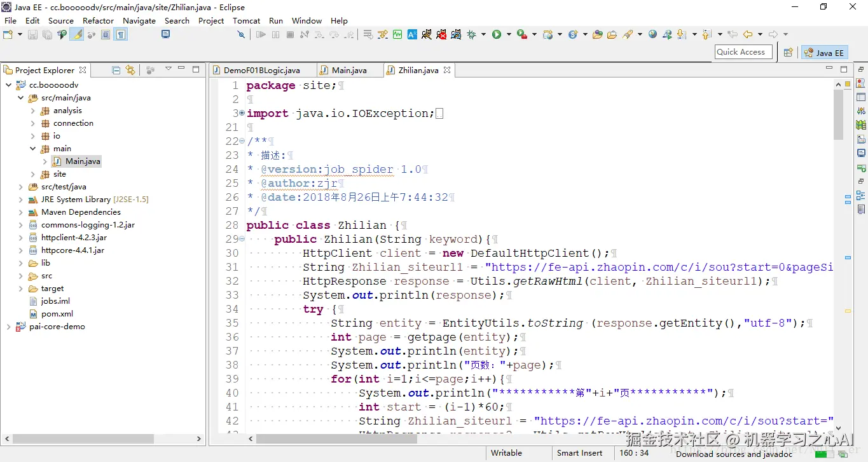The width and height of the screenshot is (868, 462).
Task: Collapse the src/main/java folder
Action: (20, 98)
